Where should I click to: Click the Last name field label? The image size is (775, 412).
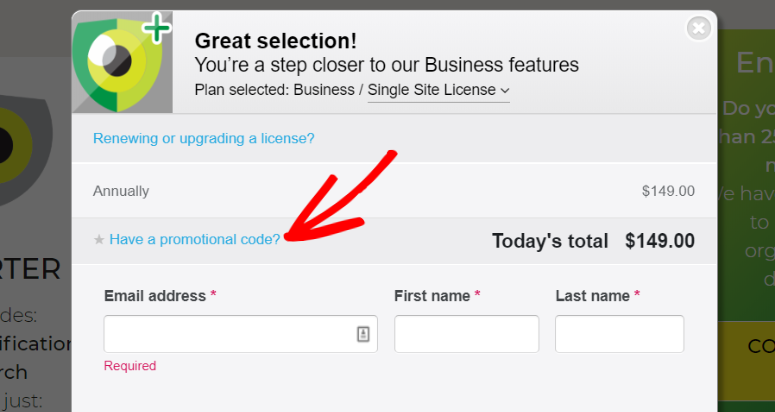(593, 296)
